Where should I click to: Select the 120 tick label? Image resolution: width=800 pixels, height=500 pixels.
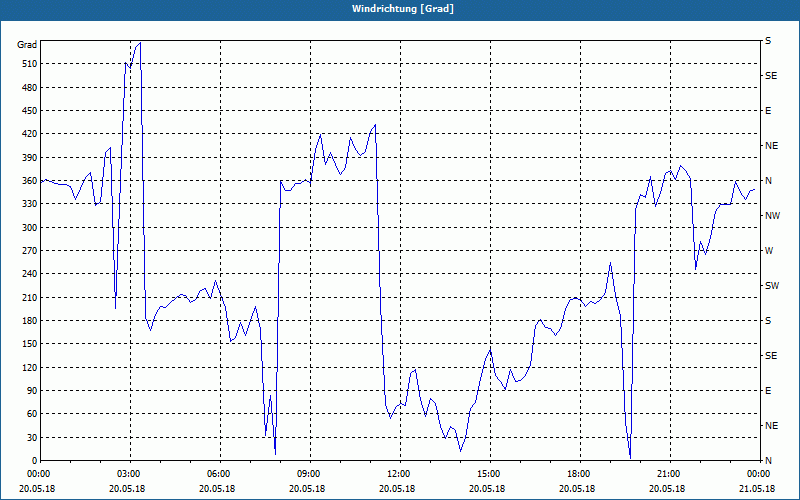[29, 367]
